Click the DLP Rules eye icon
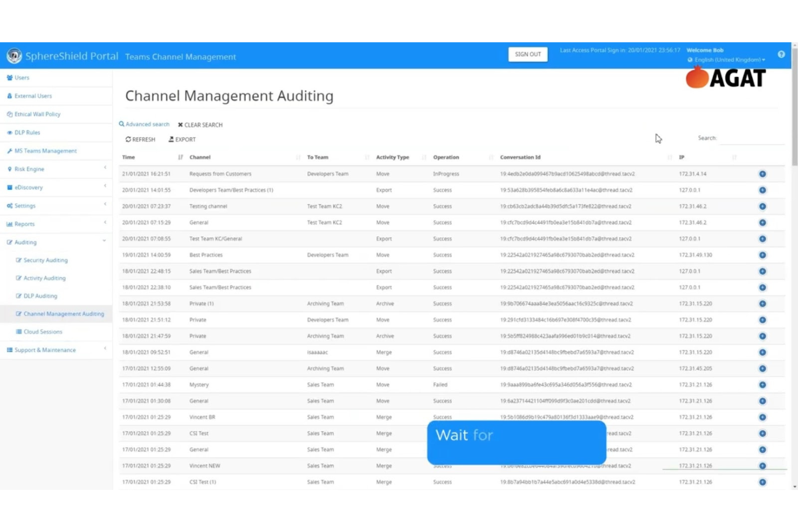The width and height of the screenshot is (798, 532). point(9,132)
